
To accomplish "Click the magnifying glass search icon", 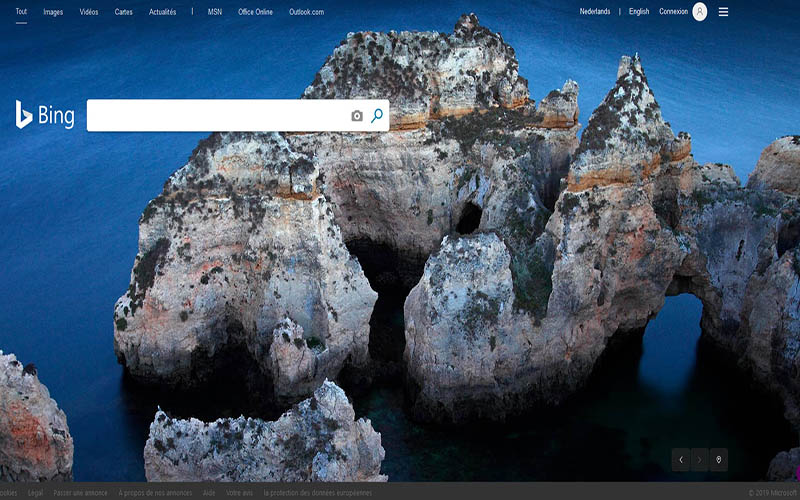I will point(377,116).
